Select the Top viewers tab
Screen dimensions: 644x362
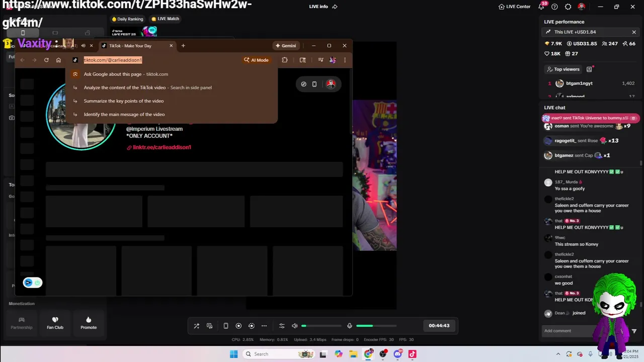[563, 69]
